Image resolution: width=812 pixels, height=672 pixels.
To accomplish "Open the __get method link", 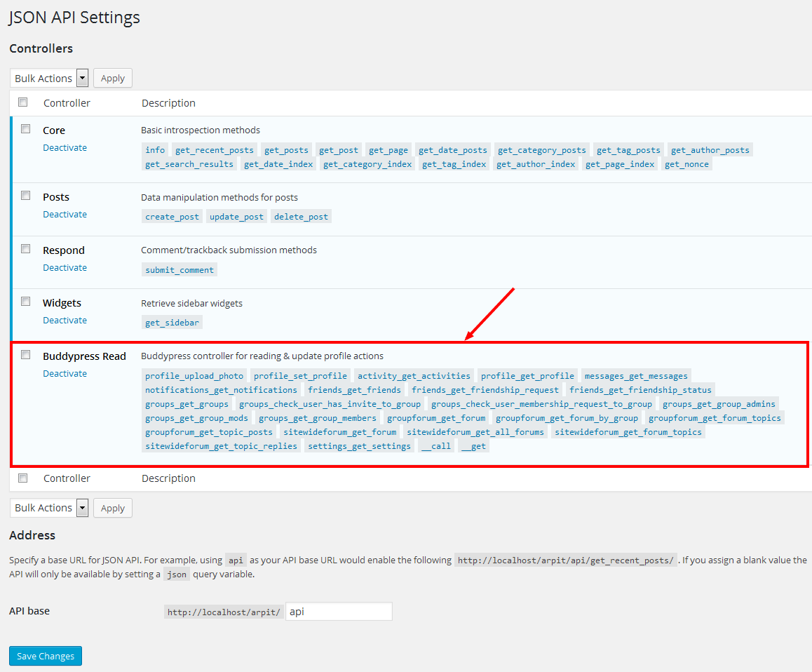I will pyautogui.click(x=474, y=445).
